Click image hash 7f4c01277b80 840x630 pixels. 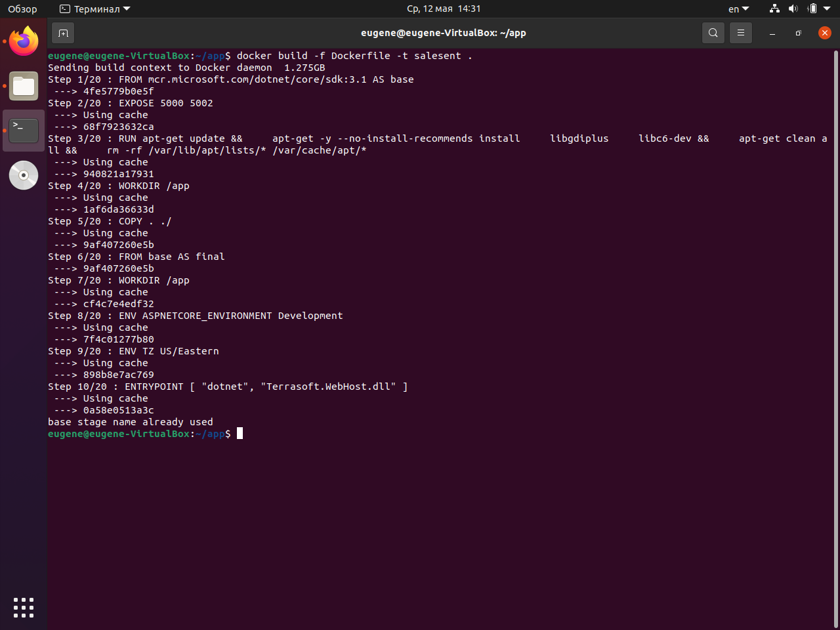pyautogui.click(x=119, y=339)
